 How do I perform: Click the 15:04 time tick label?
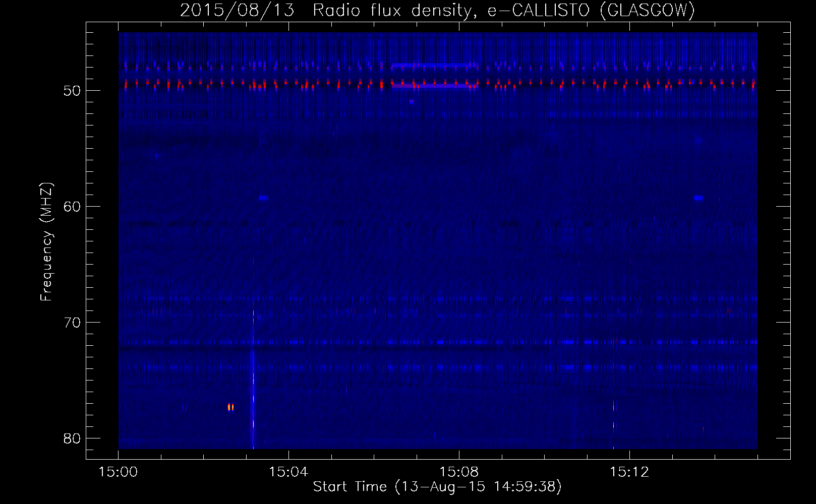tap(288, 472)
